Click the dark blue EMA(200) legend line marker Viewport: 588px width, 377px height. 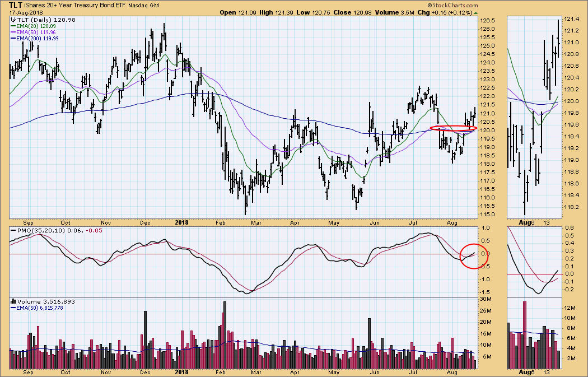click(13, 38)
